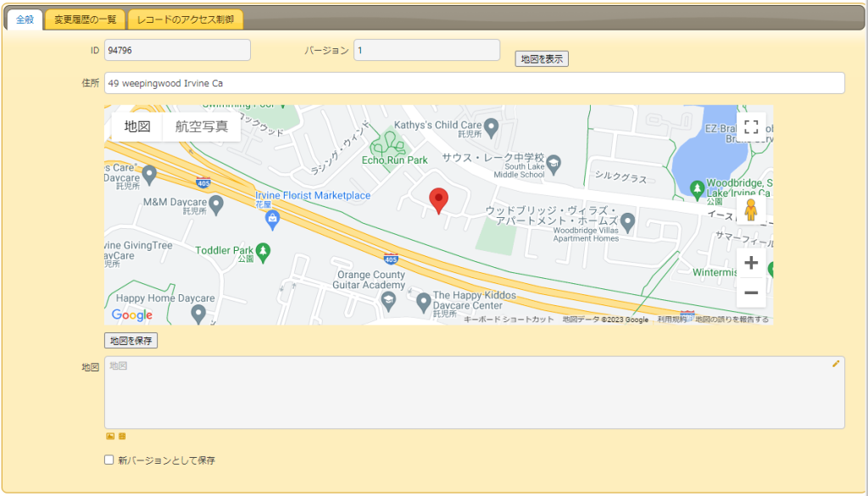Click the シルクグラス street label
Screen dimensions: 868x496
point(620,177)
